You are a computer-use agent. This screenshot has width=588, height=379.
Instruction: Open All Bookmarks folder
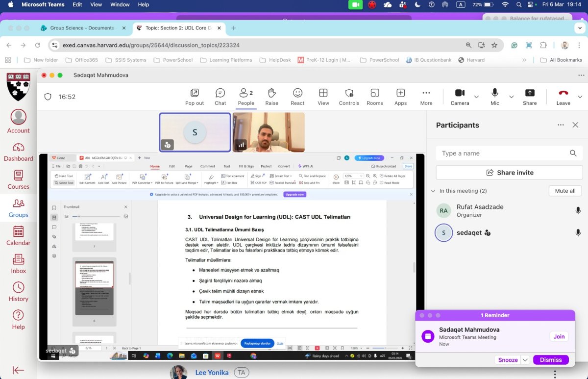(x=561, y=60)
